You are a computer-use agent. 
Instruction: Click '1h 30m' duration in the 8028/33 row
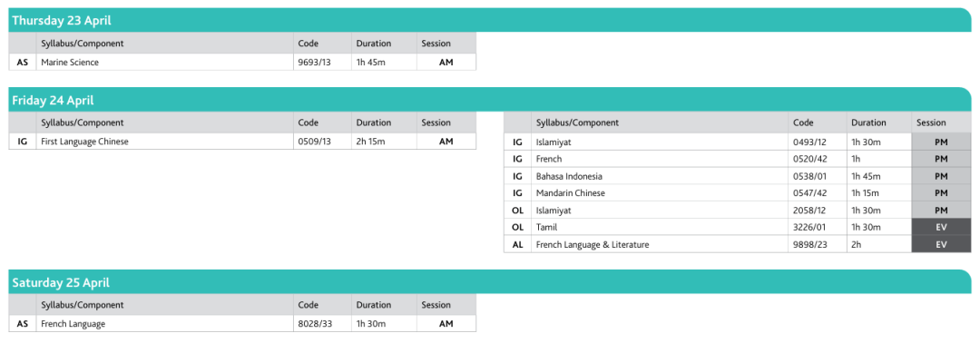[384, 324]
